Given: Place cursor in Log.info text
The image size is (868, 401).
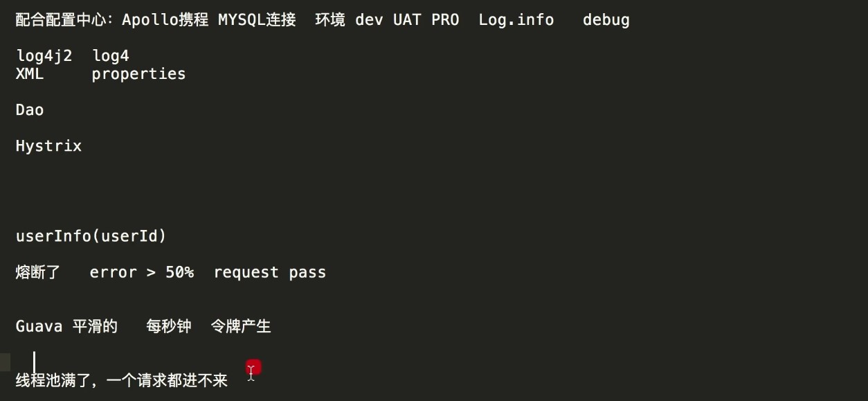Looking at the screenshot, I should pos(516,19).
